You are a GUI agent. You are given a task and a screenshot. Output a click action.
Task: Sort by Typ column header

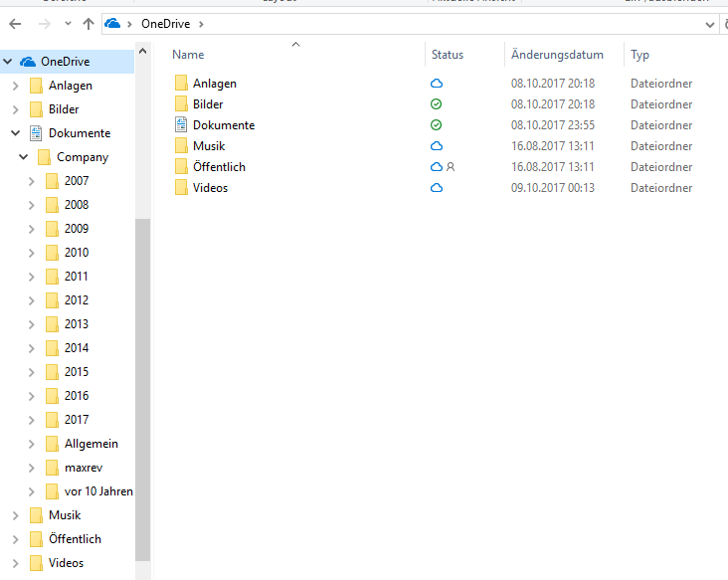[639, 56]
